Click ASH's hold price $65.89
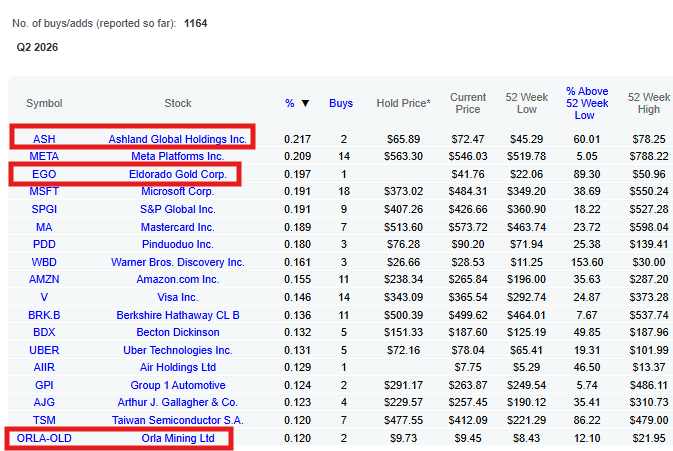The height and width of the screenshot is (451, 673). coord(403,139)
